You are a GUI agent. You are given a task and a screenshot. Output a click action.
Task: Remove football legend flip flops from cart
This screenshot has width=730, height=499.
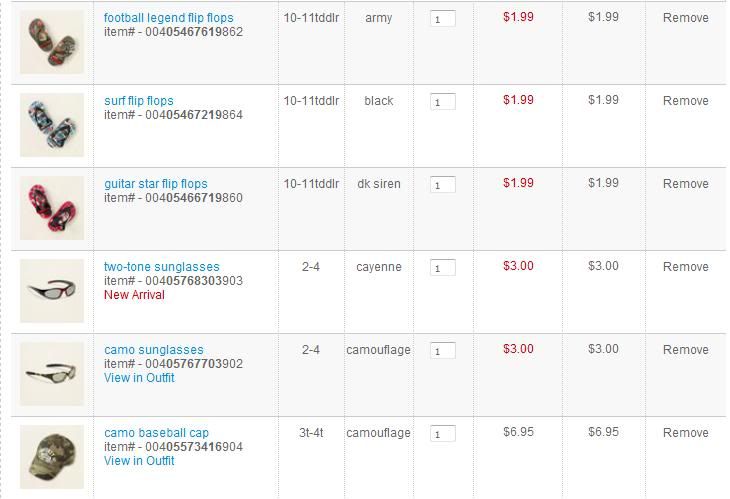[x=685, y=18]
